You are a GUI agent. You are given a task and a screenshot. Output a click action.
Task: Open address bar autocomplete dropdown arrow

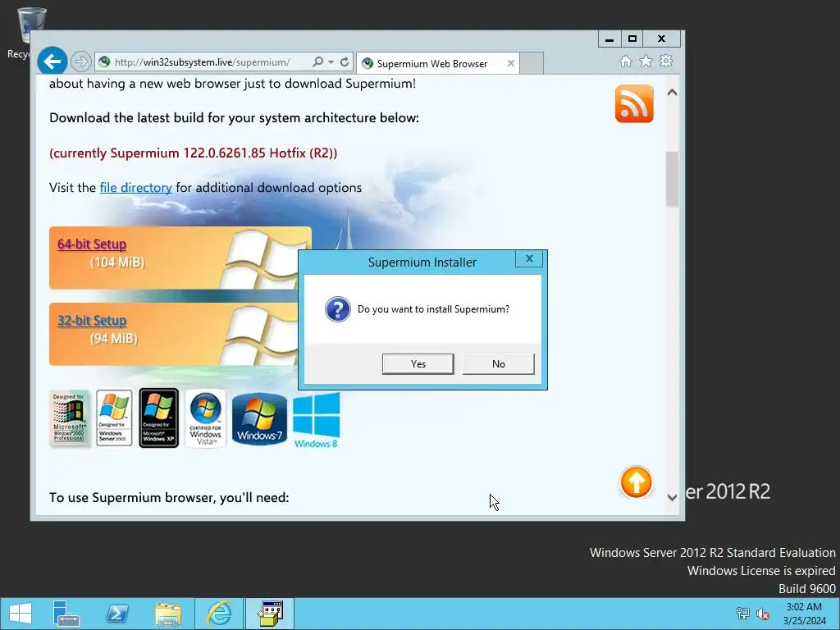(331, 62)
